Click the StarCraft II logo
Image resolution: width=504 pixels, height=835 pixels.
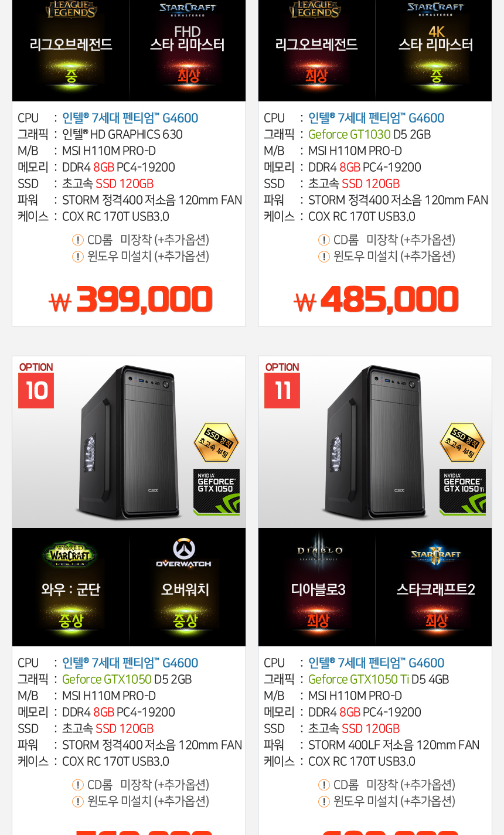(x=436, y=554)
